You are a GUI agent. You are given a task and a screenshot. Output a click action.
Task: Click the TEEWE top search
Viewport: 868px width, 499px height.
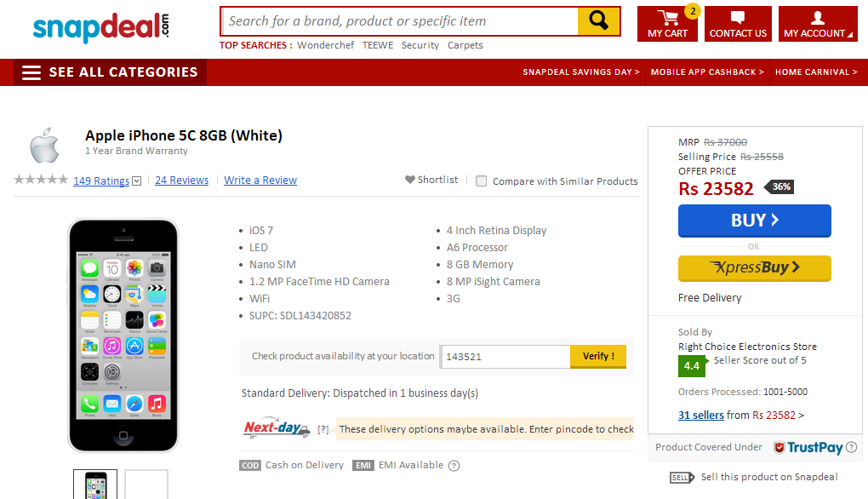[x=378, y=45]
